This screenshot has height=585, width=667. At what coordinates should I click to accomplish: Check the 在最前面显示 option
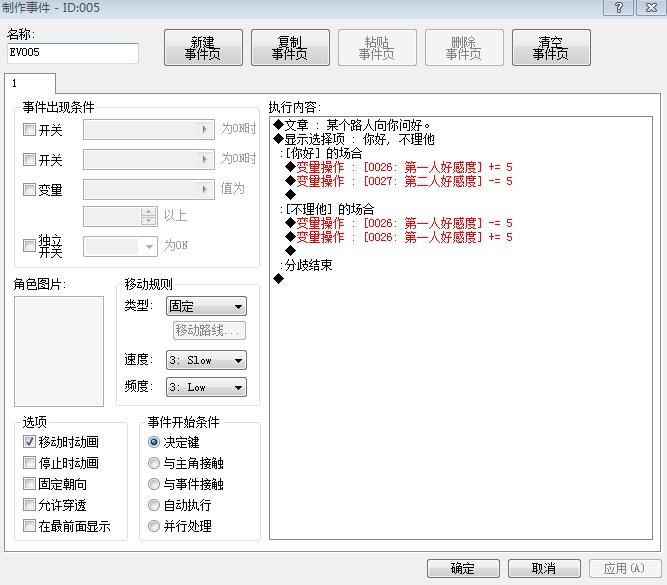[29, 526]
